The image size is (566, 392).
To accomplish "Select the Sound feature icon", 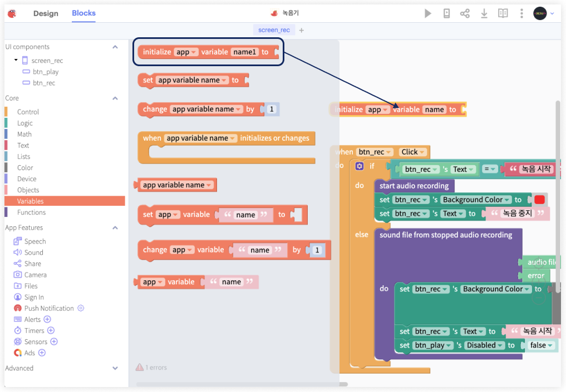I will [x=17, y=252].
